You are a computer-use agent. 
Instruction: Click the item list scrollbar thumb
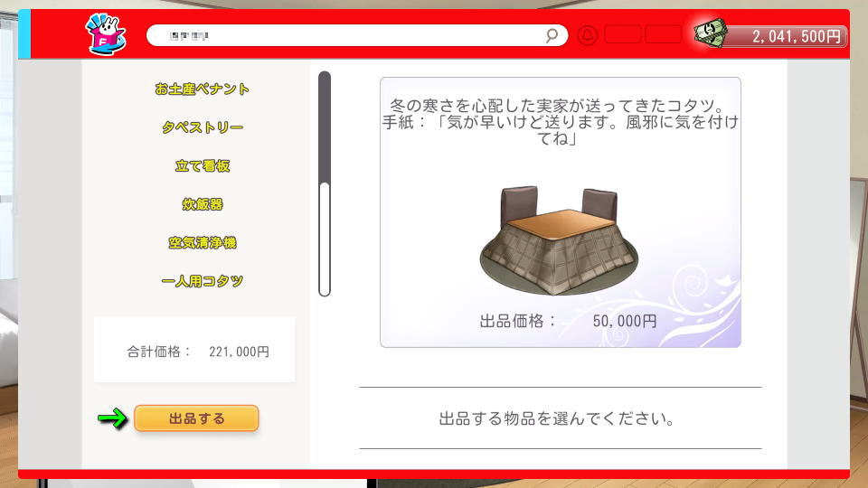325,239
